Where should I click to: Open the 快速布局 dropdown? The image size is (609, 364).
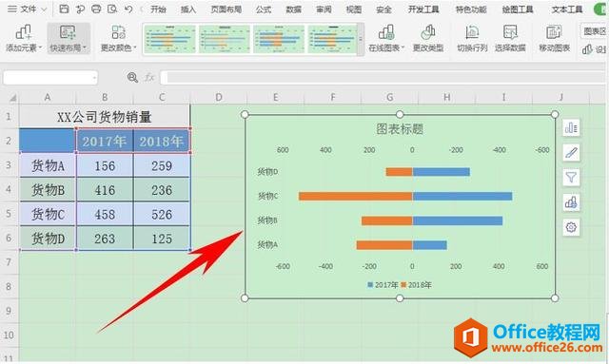[x=69, y=38]
